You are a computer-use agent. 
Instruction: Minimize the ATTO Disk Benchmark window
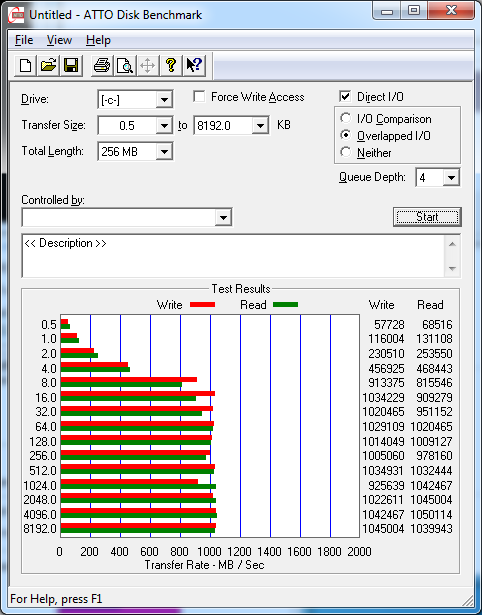(x=387, y=11)
